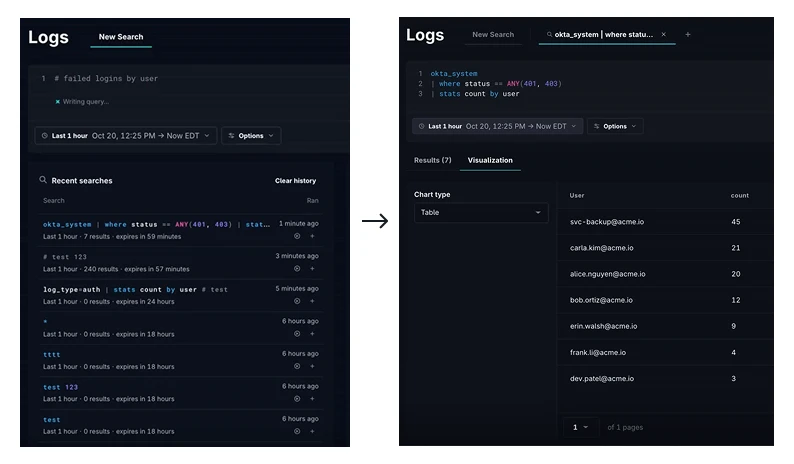Click the count value 12

tap(736, 300)
